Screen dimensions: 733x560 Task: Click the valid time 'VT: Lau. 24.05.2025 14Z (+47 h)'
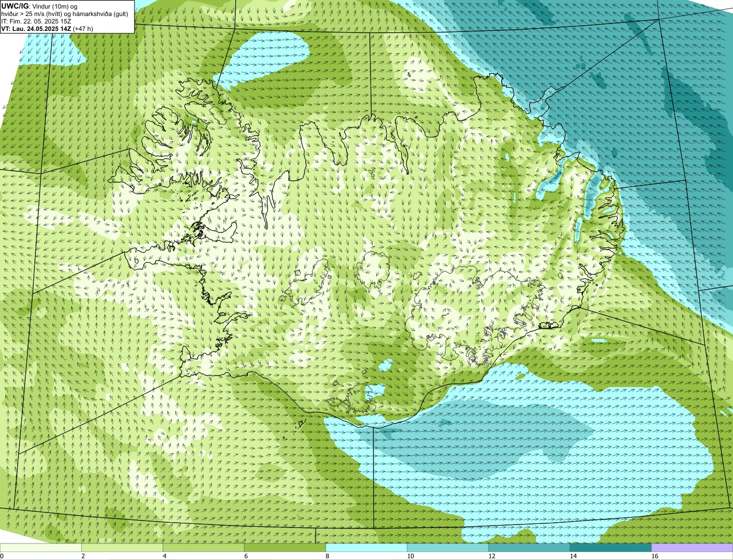click(47, 28)
